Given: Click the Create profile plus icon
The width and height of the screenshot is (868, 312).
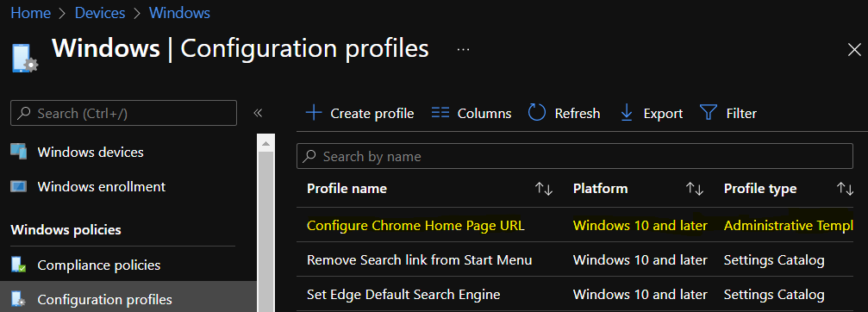Looking at the screenshot, I should pos(314,113).
